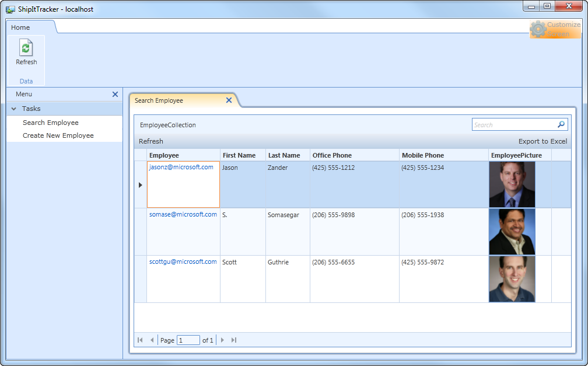
Task: Click the row selector arrow beside Jason Zander
Action: pyautogui.click(x=140, y=184)
